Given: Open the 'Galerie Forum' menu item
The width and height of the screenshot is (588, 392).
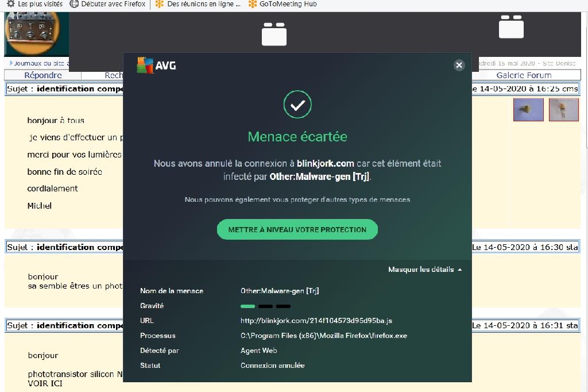Looking at the screenshot, I should [x=524, y=75].
